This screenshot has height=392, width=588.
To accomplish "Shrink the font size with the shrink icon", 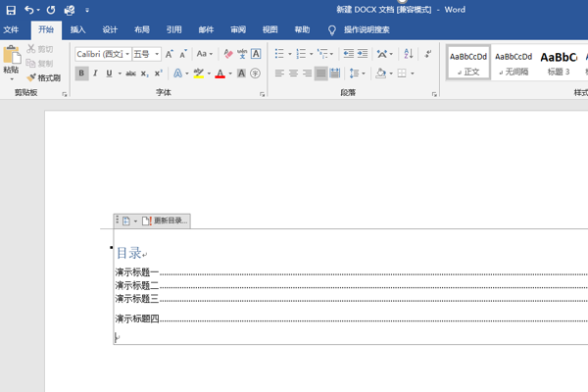I will (x=183, y=54).
